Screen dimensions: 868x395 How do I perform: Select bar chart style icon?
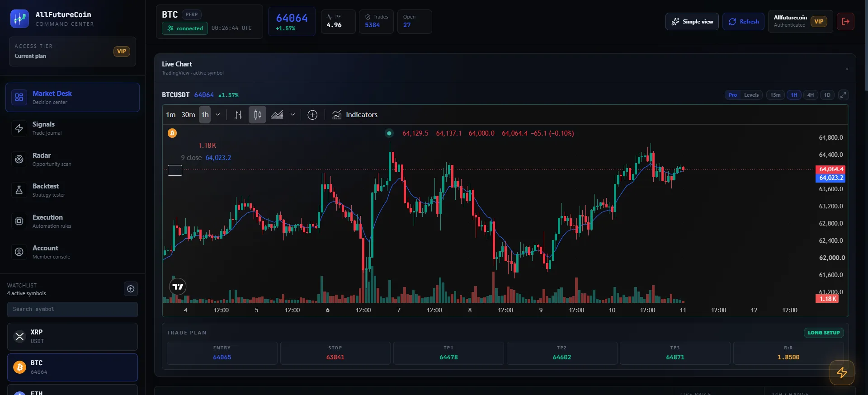tap(238, 115)
